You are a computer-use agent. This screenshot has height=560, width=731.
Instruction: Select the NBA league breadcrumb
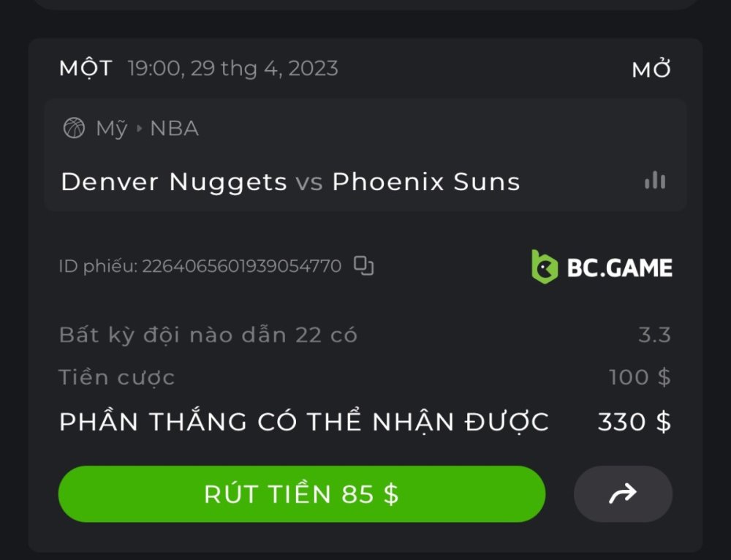tap(175, 128)
